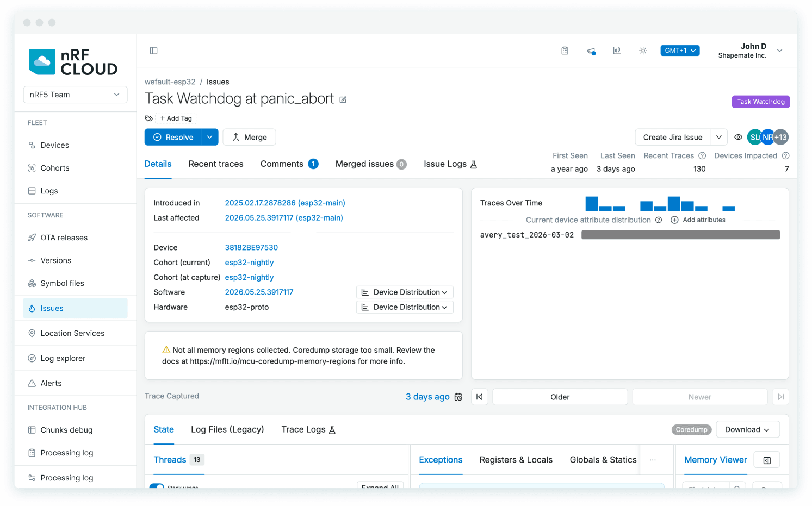
Task: Toggle watching this issue with eye icon
Action: pyautogui.click(x=738, y=138)
